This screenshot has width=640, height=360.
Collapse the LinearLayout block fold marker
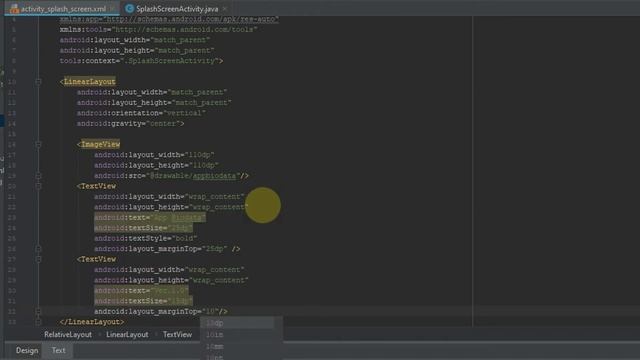(38, 82)
